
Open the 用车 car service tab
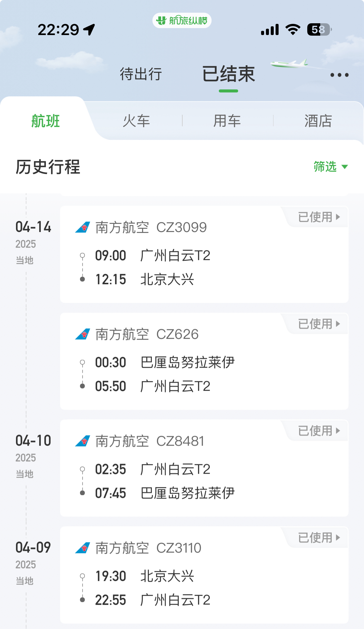pyautogui.click(x=227, y=121)
